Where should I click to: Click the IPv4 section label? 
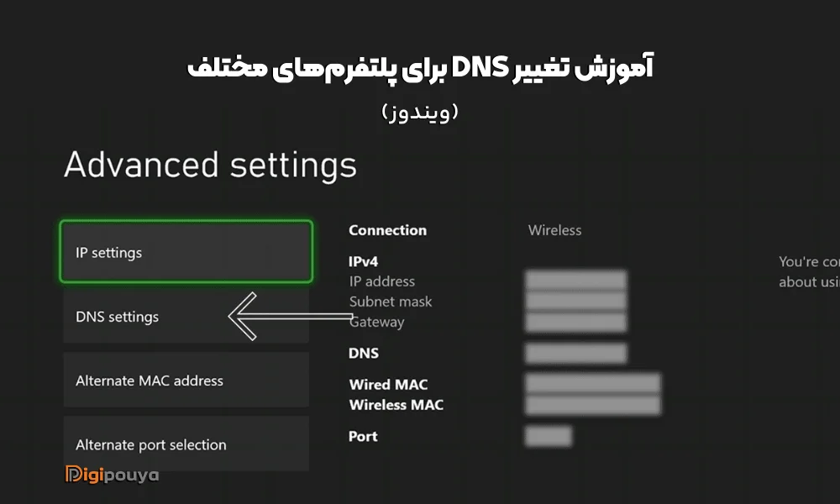point(364,262)
